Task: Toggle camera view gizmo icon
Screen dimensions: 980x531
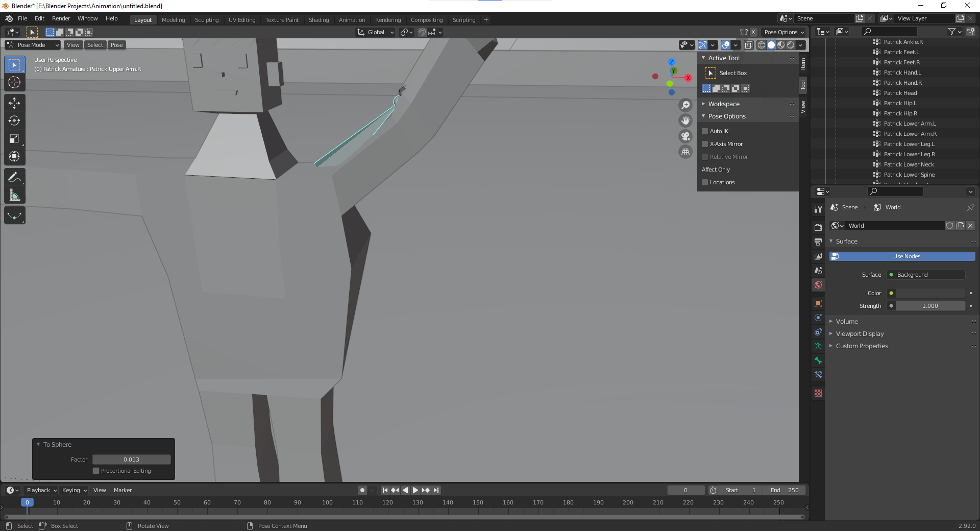Action: tap(685, 136)
